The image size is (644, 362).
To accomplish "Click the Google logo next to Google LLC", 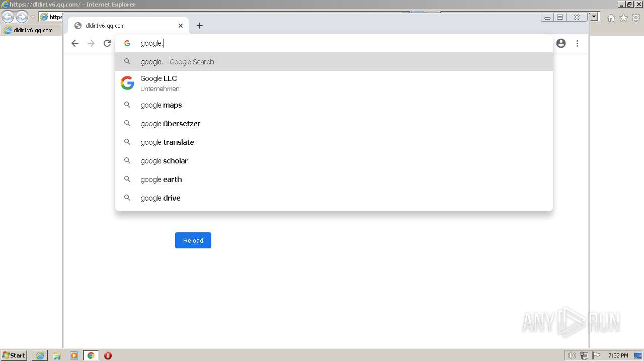I will click(x=127, y=83).
